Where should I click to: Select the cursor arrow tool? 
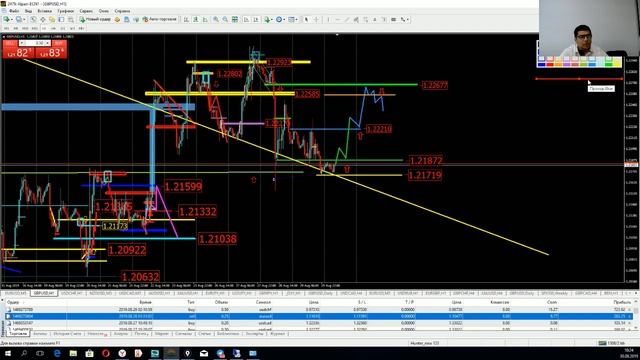[306, 19]
